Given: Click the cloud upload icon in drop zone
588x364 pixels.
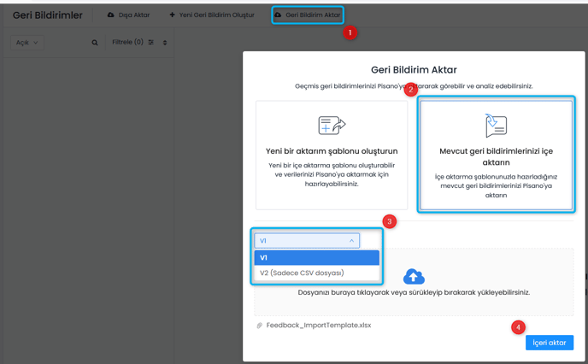Looking at the screenshot, I should (413, 276).
